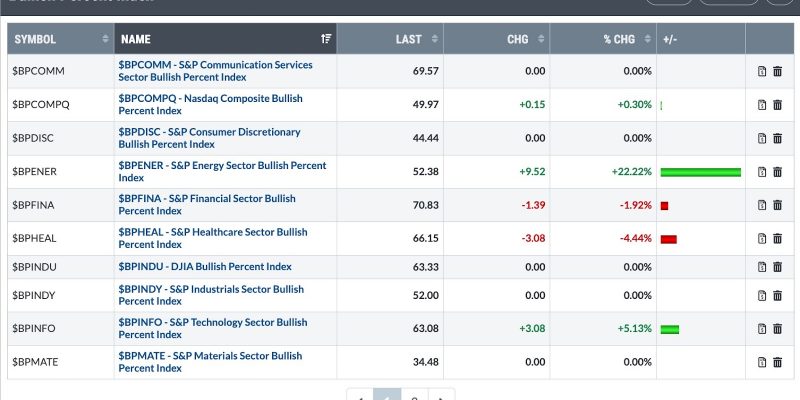Viewport: 800px width, 400px height.
Task: Open S&P Energy Sector Bullish Percent link
Action: (x=222, y=171)
